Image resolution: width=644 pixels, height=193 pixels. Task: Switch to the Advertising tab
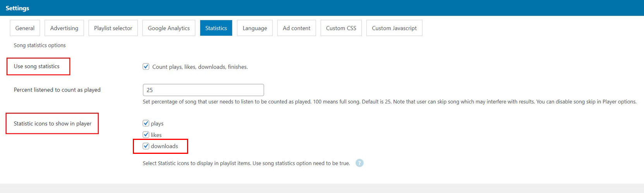64,28
